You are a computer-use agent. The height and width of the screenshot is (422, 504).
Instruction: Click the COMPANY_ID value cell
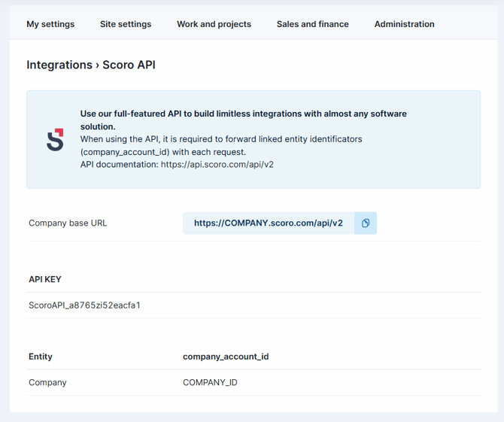210,383
